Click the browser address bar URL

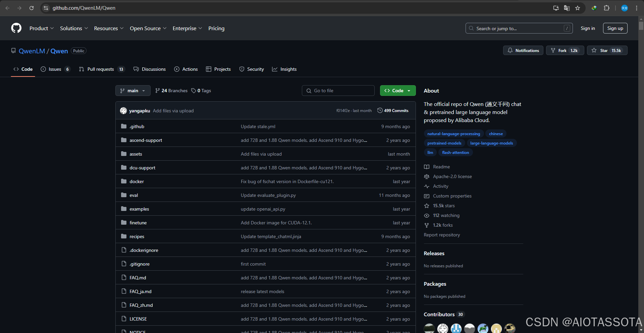point(84,8)
